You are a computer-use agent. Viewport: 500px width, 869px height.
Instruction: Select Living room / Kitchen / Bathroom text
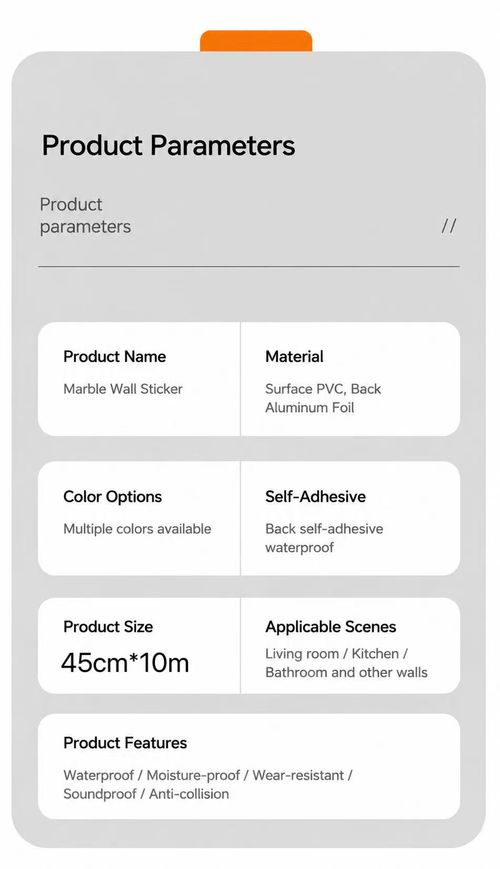(x=346, y=663)
